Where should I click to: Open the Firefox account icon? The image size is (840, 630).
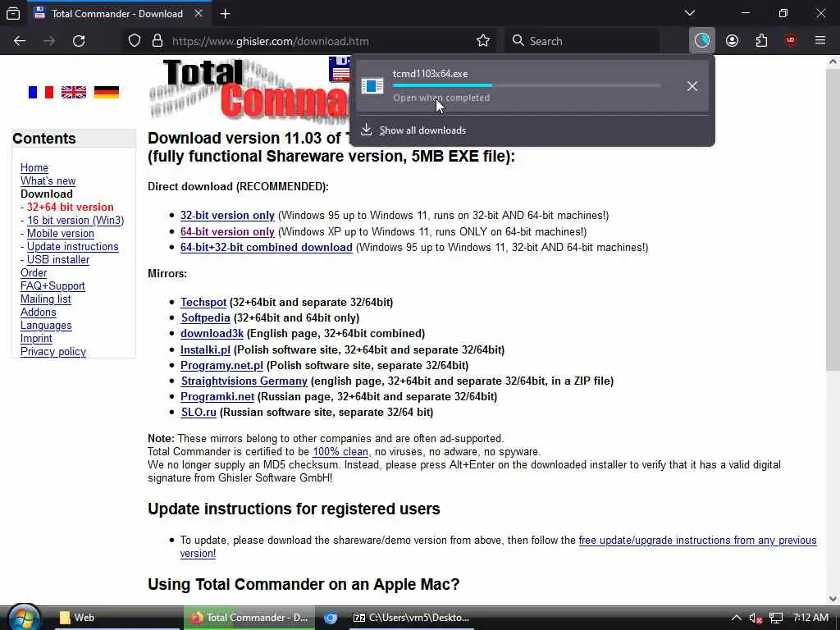pyautogui.click(x=732, y=41)
